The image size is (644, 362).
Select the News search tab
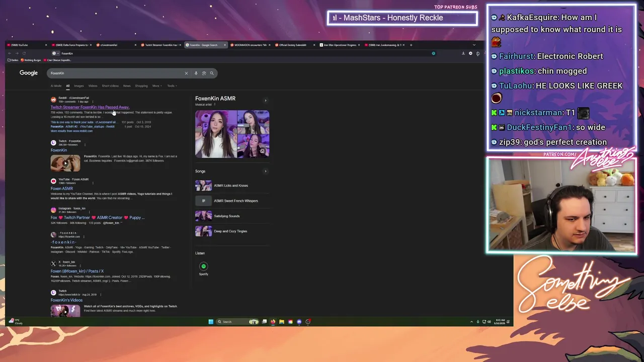point(127,86)
